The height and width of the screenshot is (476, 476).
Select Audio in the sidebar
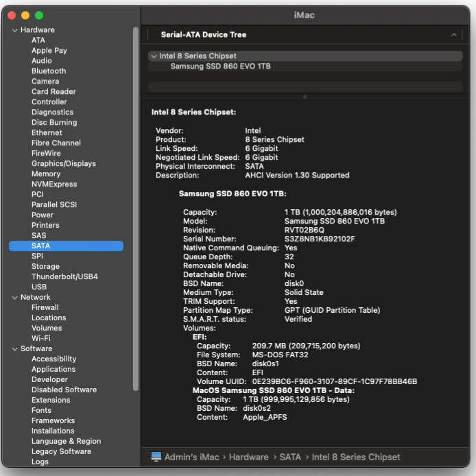point(42,61)
